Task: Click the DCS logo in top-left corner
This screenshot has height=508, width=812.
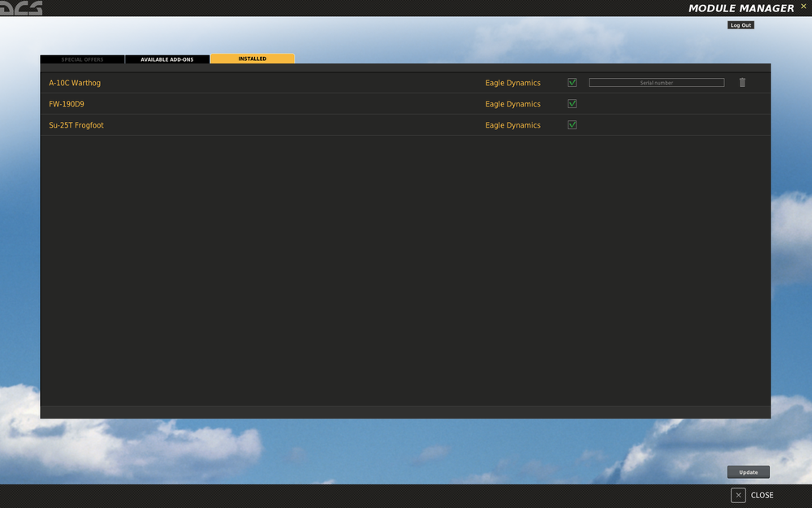Action: tap(21, 8)
